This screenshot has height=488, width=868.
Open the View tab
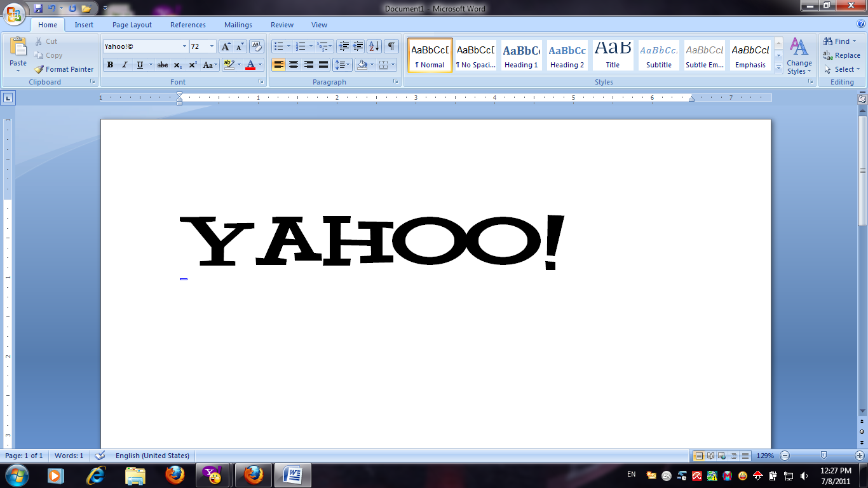click(320, 25)
